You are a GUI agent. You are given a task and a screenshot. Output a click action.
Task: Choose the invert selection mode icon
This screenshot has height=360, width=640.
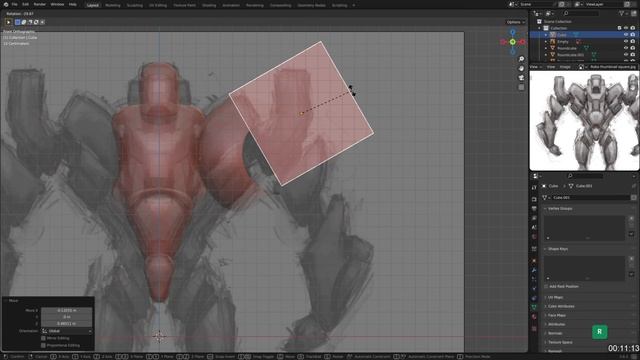click(36, 22)
